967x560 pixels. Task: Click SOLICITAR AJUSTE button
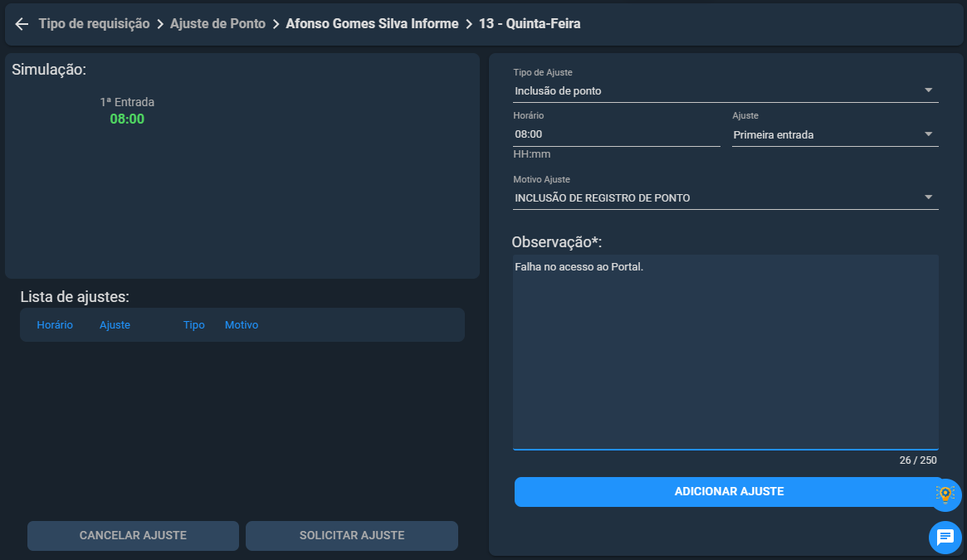[352, 535]
